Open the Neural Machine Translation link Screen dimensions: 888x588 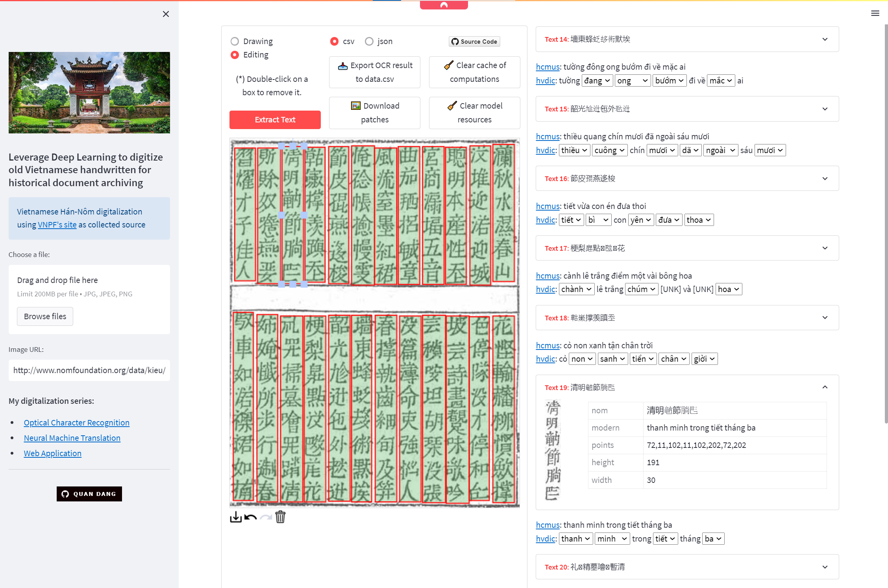(72, 438)
